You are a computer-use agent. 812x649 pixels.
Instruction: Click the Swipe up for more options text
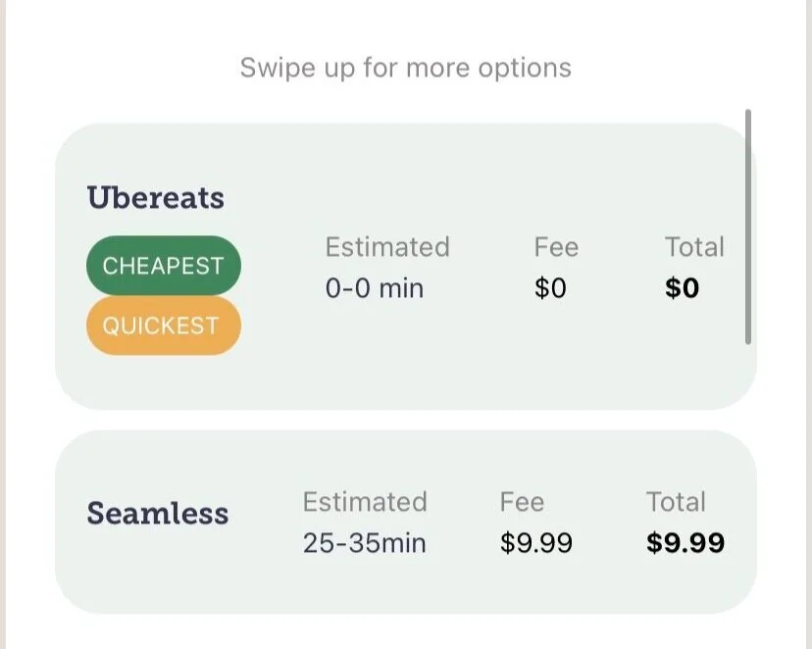tap(405, 68)
